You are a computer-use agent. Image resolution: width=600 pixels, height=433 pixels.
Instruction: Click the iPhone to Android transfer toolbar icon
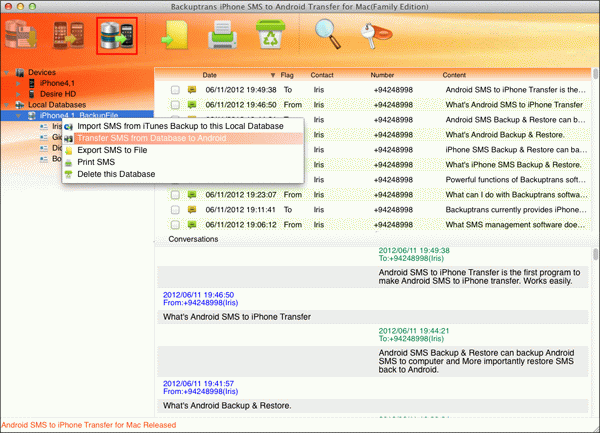68,35
